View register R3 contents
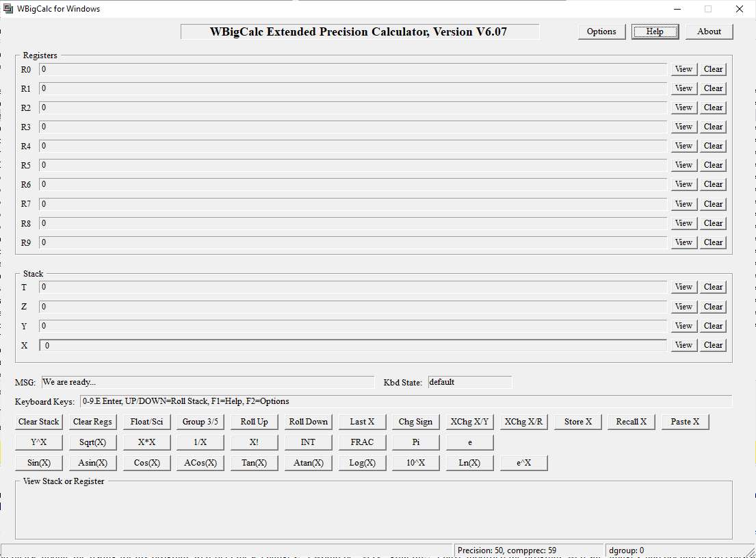This screenshot has height=558, width=756. (x=683, y=127)
